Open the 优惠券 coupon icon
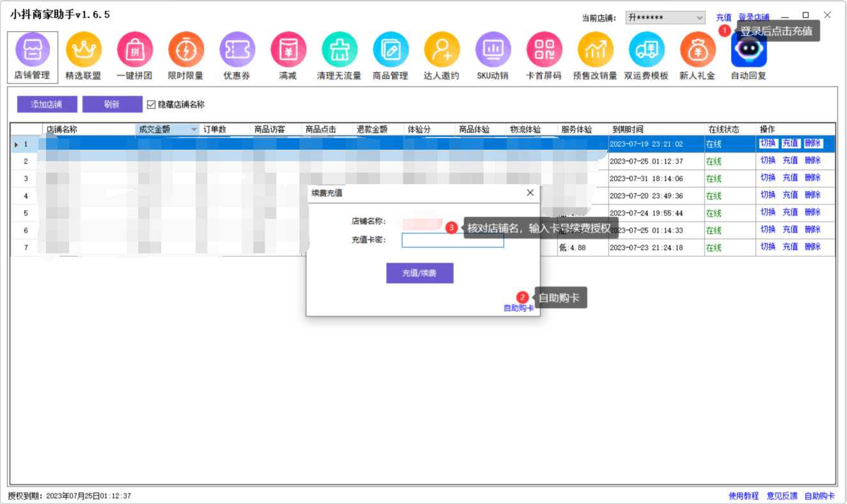This screenshot has height=504, width=847. (x=237, y=50)
